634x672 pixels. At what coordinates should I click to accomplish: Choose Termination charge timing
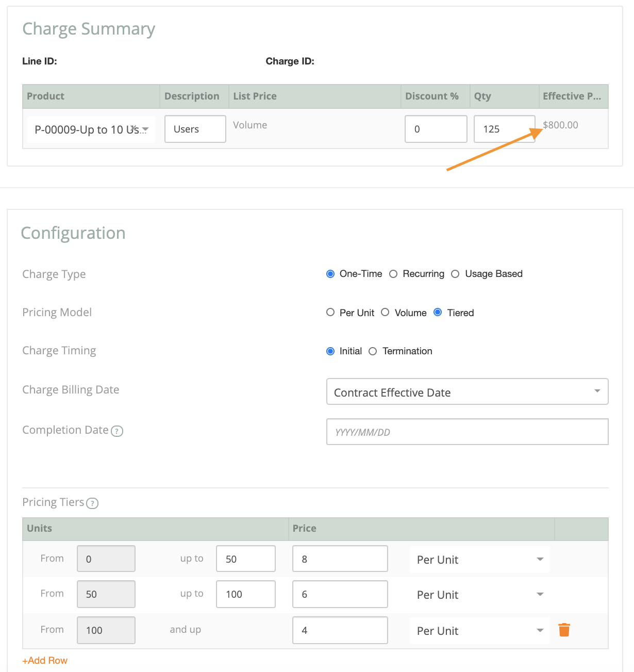coord(373,351)
